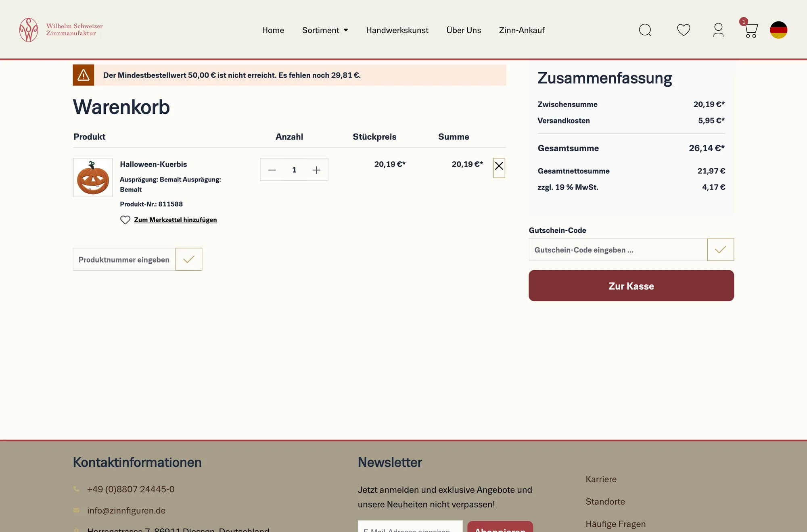Open the wishlist heart icon in header
The height and width of the screenshot is (532, 807).
click(x=684, y=30)
